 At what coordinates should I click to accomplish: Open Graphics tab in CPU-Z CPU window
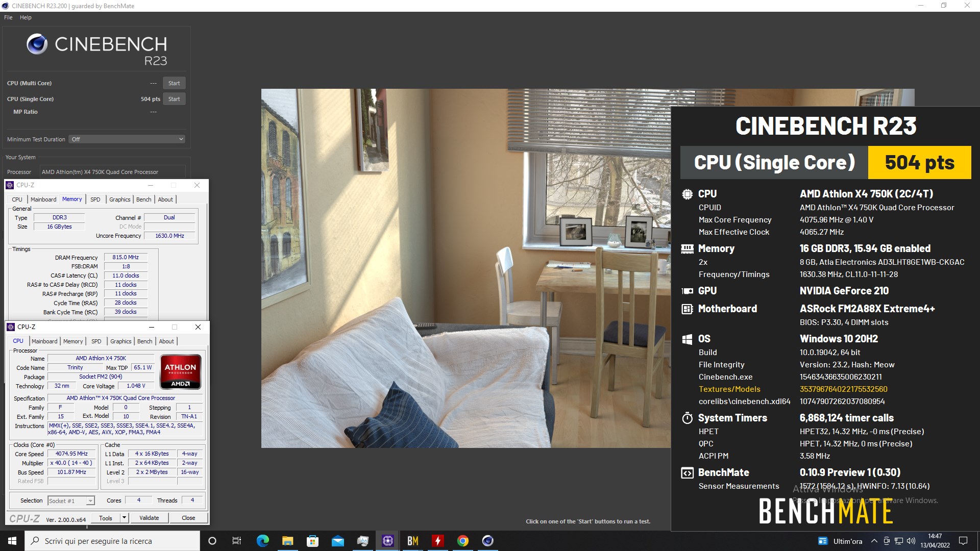(121, 341)
